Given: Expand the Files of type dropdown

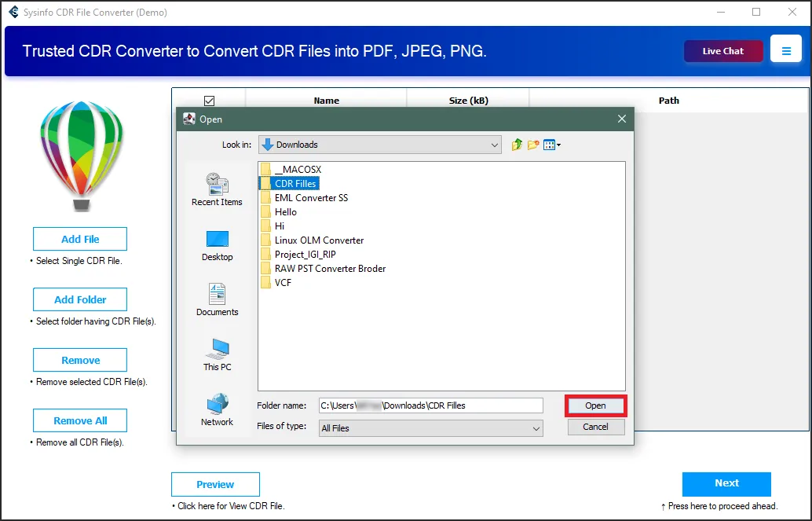Looking at the screenshot, I should 431,428.
